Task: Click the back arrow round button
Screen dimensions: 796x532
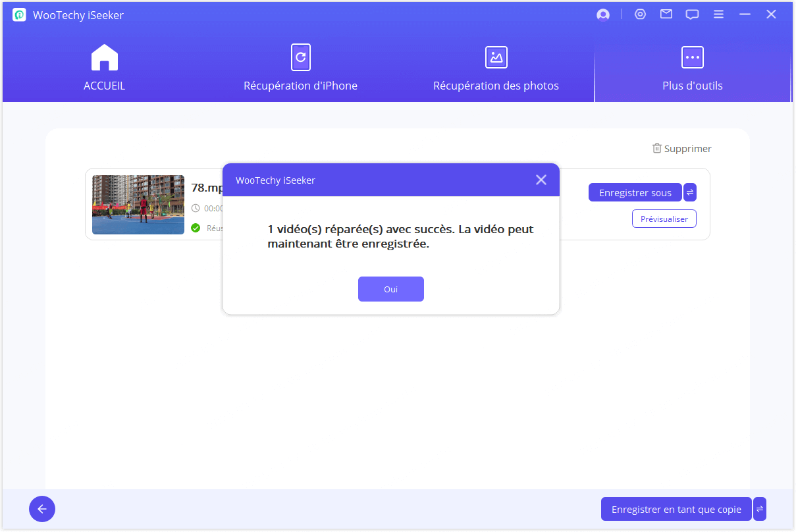Action: 42,509
